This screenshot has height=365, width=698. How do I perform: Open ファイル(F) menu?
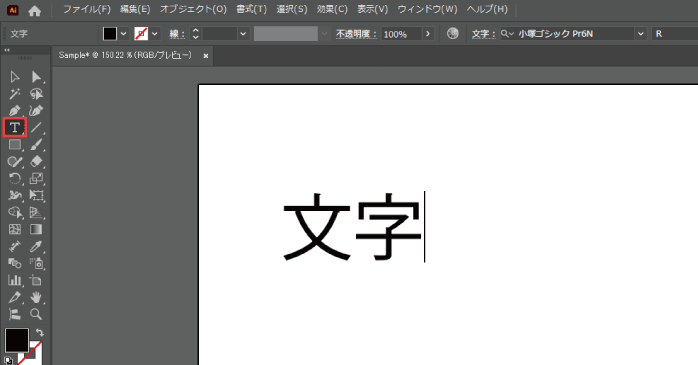[x=87, y=9]
